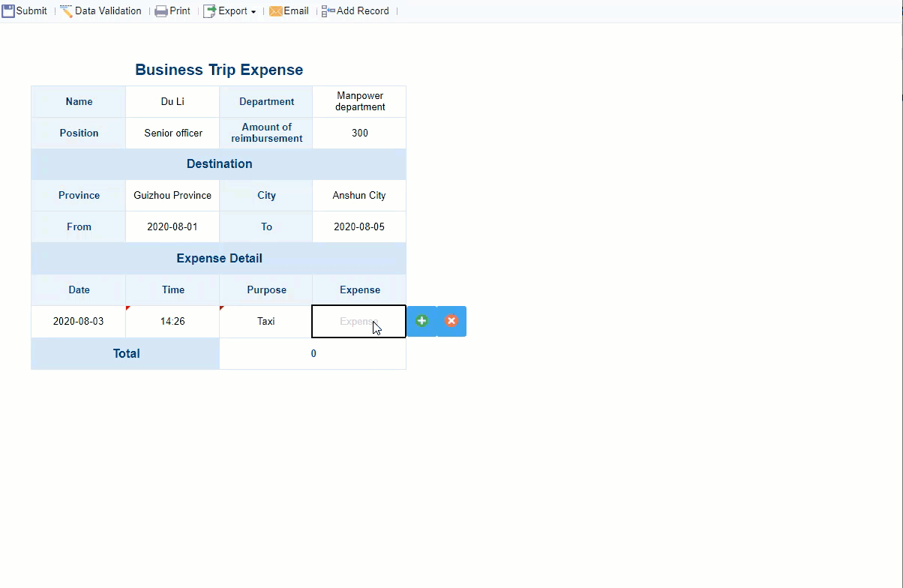Click the green plus add row icon
Screen dimensions: 903x588
421,321
